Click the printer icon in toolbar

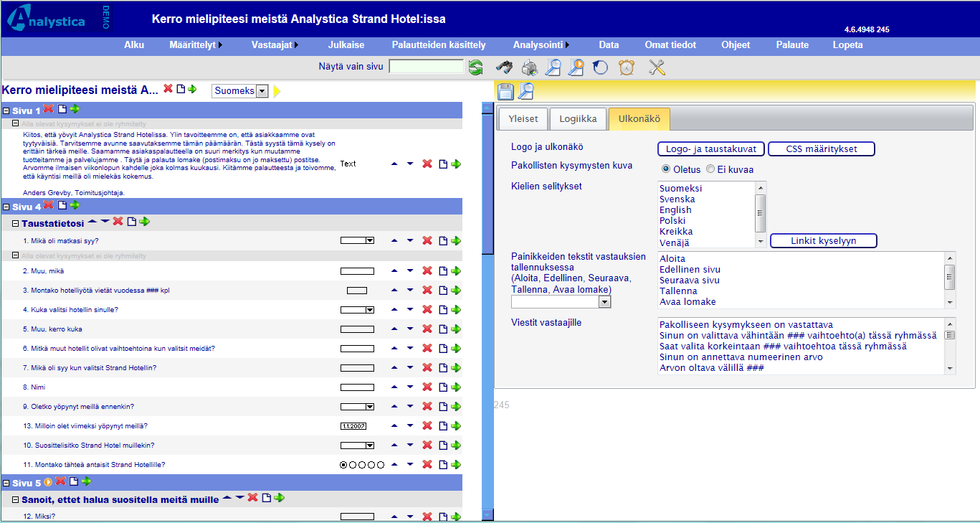530,67
